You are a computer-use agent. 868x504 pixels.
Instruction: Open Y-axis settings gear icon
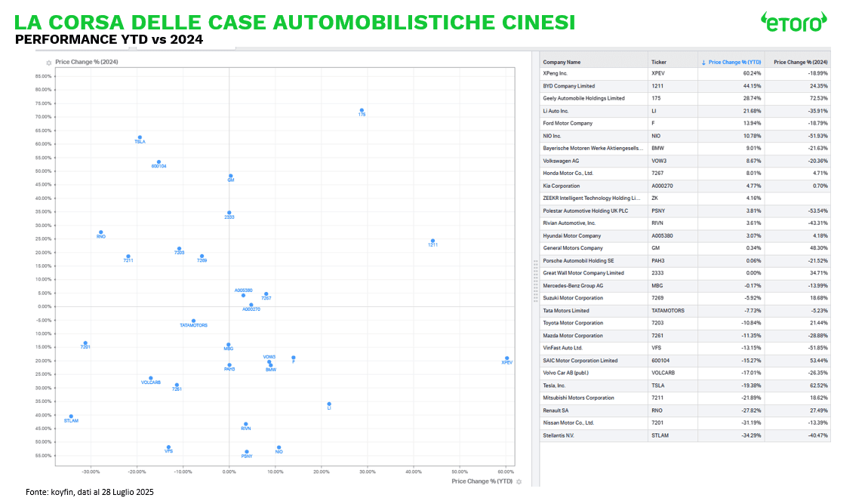[x=49, y=63]
